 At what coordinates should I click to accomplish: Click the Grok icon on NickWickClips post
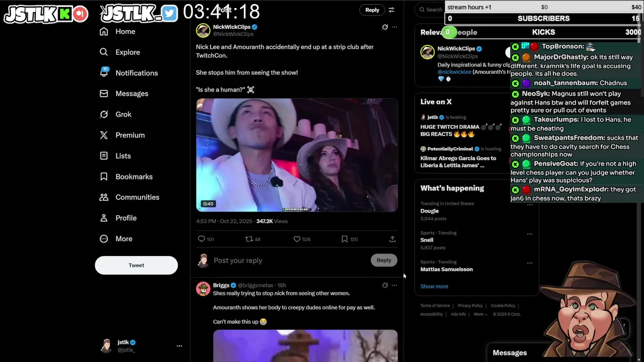click(385, 27)
